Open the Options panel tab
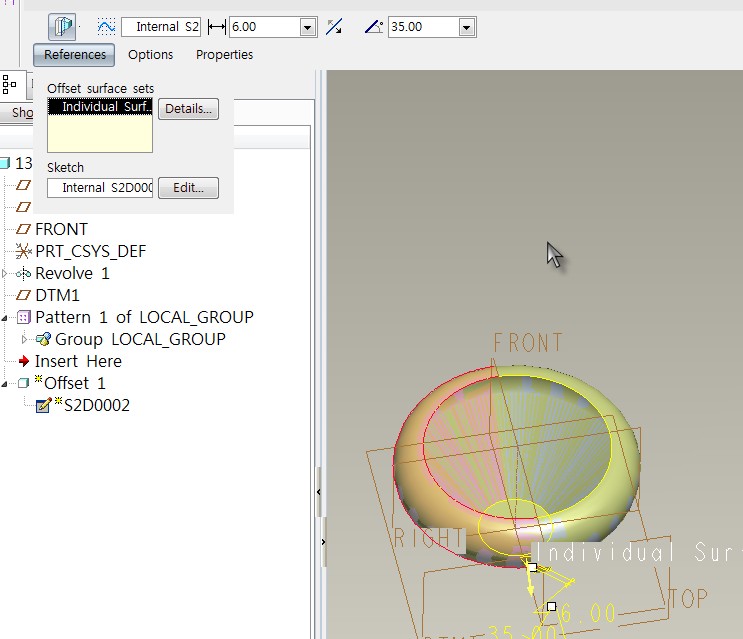The image size is (743, 639). tap(151, 55)
